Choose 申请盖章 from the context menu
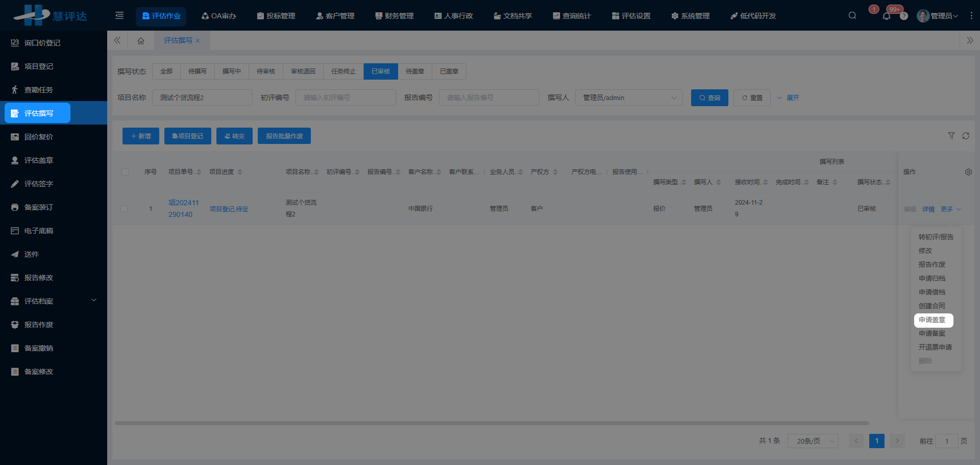980x465 pixels. coord(933,320)
